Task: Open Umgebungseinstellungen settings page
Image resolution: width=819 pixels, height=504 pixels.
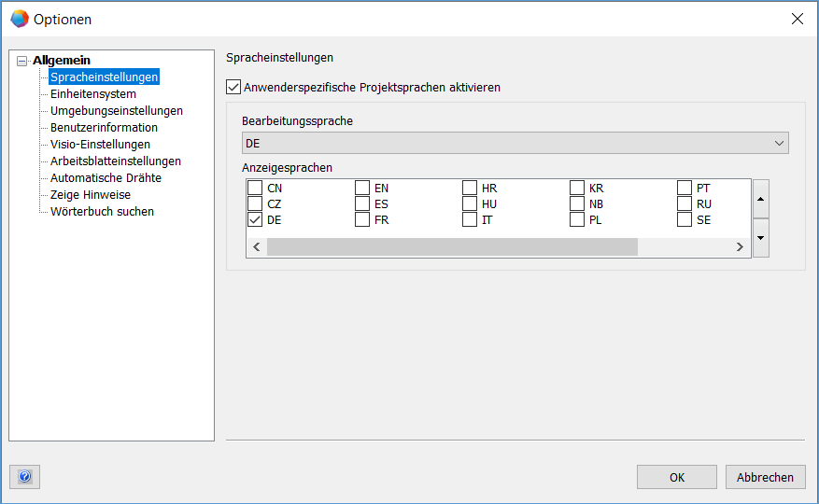Action: pyautogui.click(x=117, y=110)
